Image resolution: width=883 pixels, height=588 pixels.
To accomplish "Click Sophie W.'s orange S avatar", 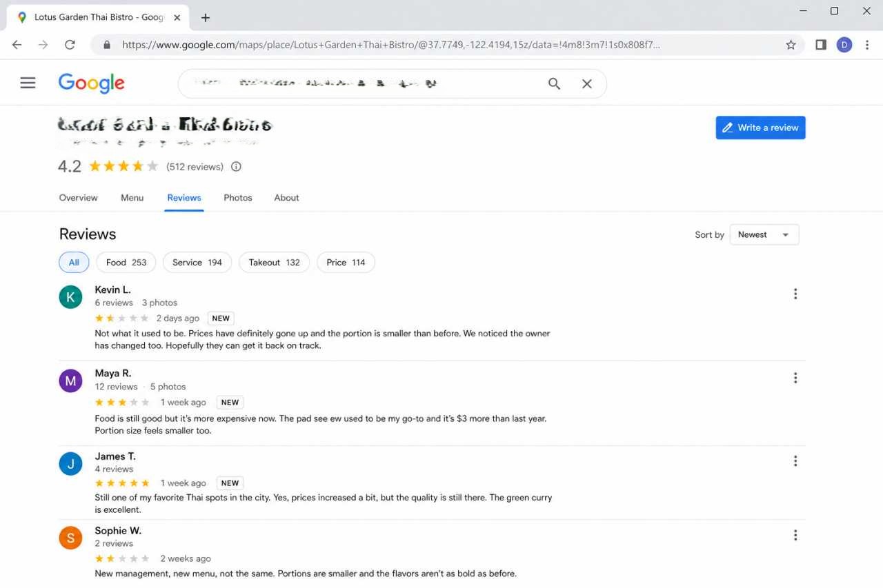I will pyautogui.click(x=70, y=538).
